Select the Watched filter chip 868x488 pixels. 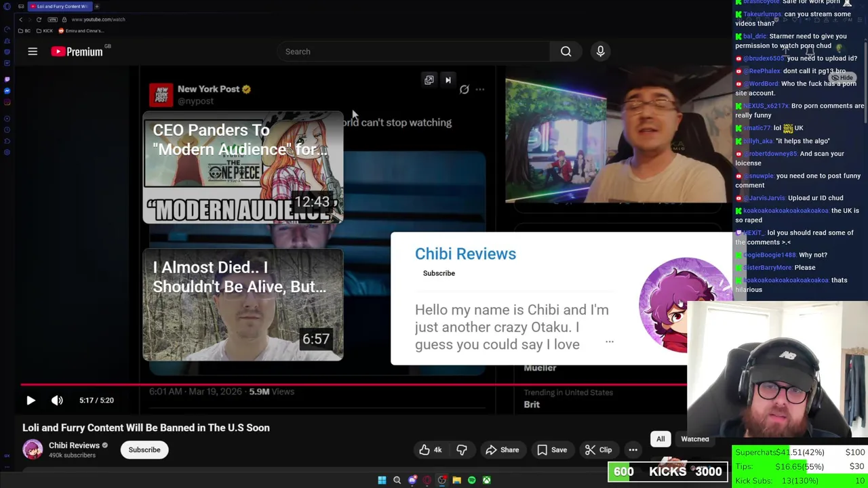pyautogui.click(x=695, y=439)
